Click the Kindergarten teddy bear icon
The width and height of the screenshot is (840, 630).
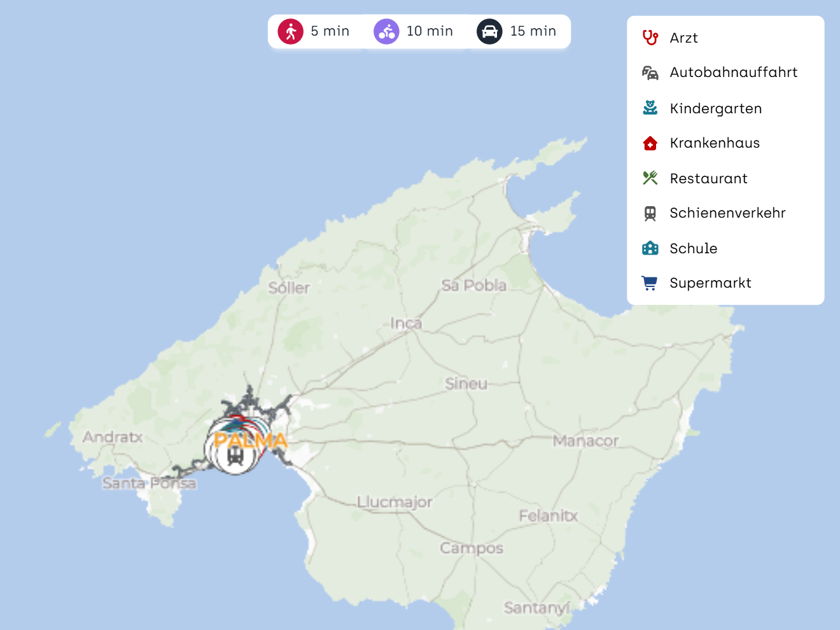point(650,108)
